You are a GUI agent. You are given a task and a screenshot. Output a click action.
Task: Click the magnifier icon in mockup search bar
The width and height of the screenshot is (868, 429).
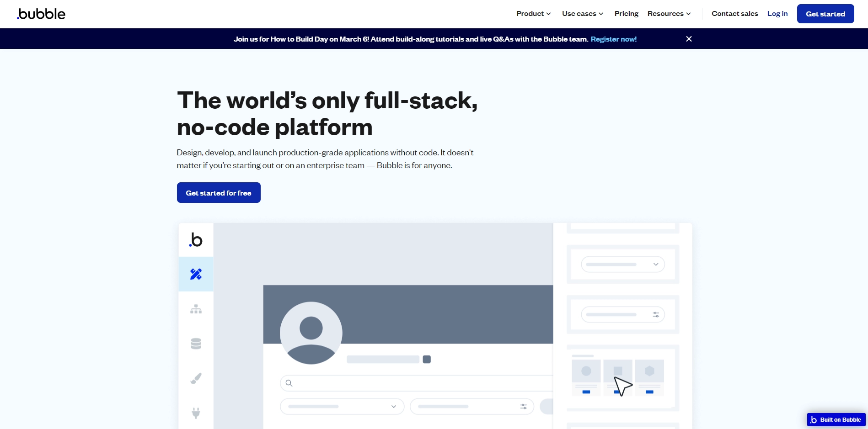tap(289, 383)
